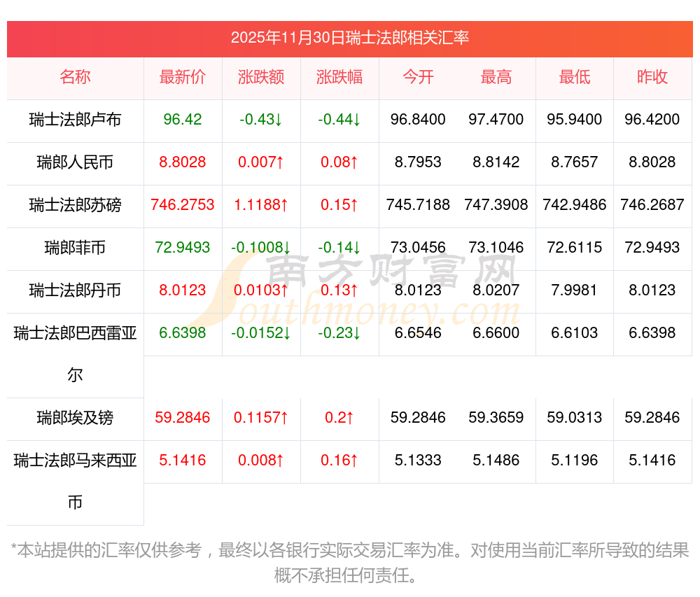The image size is (700, 597).
Task: Click the 昨收 column header
Action: [x=652, y=77]
